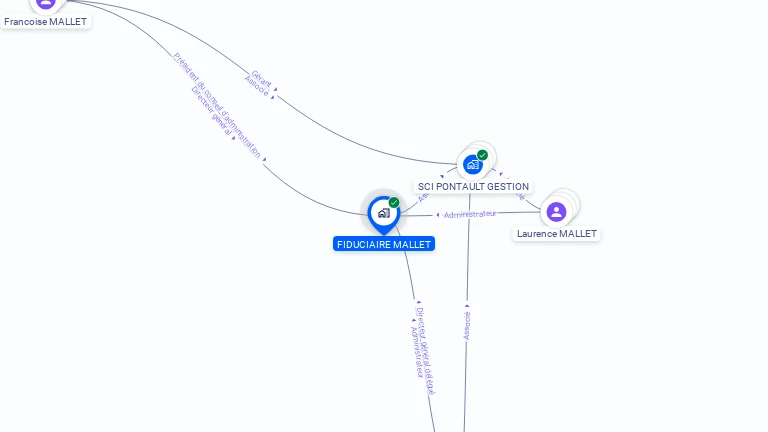768x432 pixels.
Task: Click the FIDUCIAIRE MALLET blue label
Action: click(x=384, y=244)
